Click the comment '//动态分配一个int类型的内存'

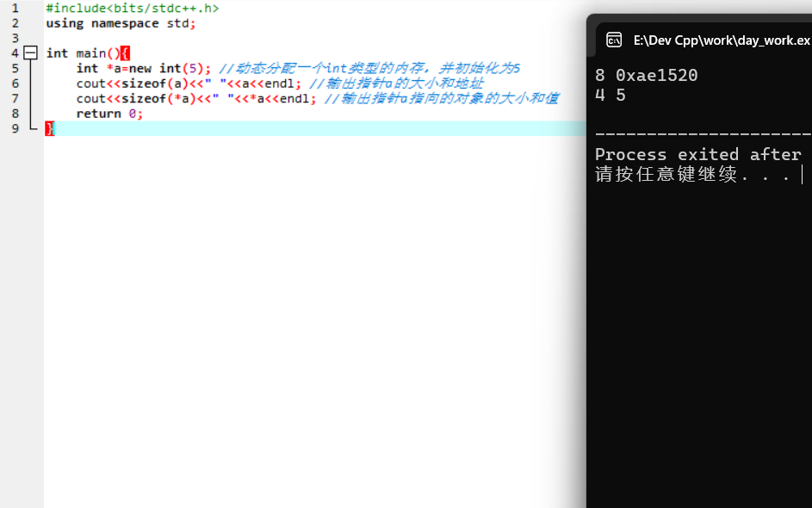pyautogui.click(x=321, y=68)
